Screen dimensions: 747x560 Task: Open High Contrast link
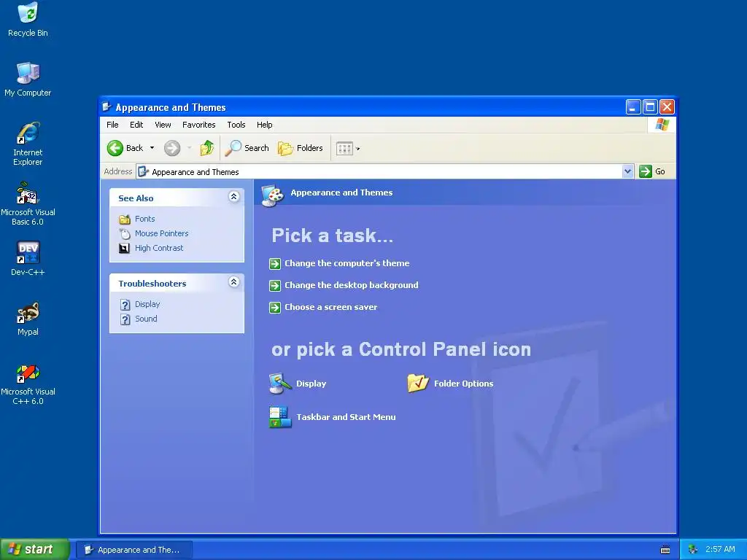pyautogui.click(x=159, y=248)
